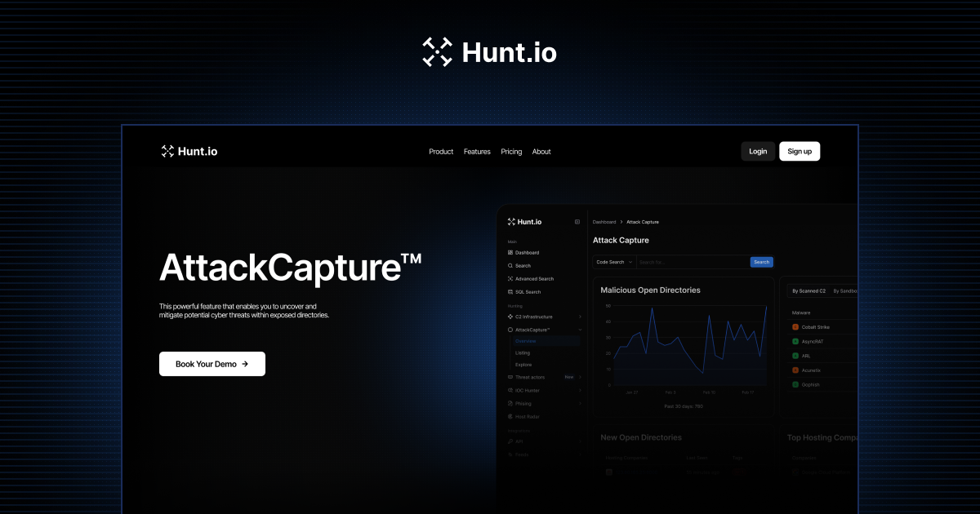
Task: Select Listing under AttackCapture
Action: pyautogui.click(x=523, y=352)
